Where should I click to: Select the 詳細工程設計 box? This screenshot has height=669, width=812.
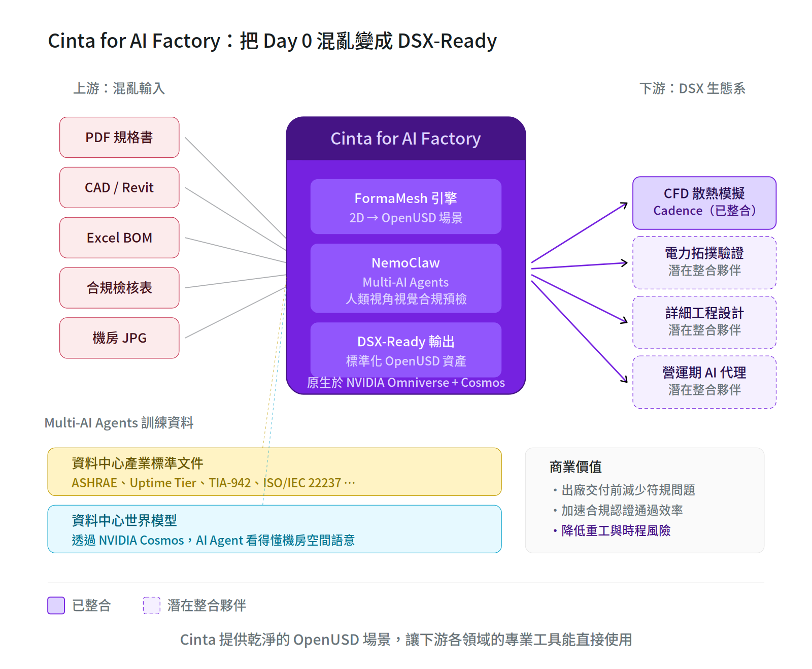coord(704,322)
